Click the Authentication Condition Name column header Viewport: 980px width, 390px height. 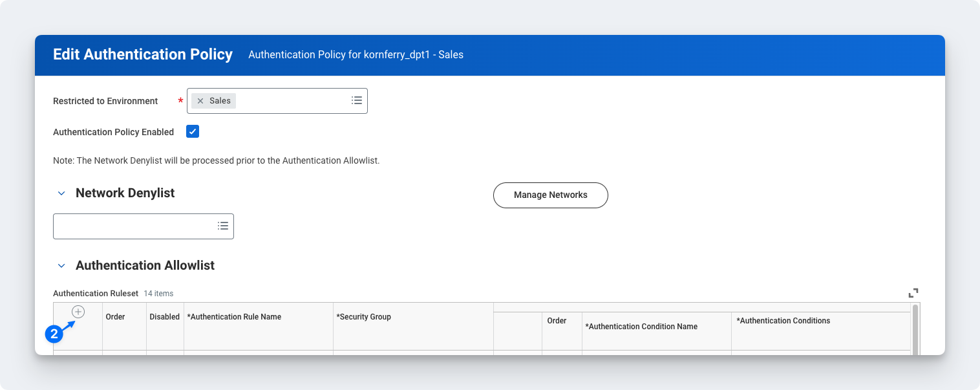point(641,327)
